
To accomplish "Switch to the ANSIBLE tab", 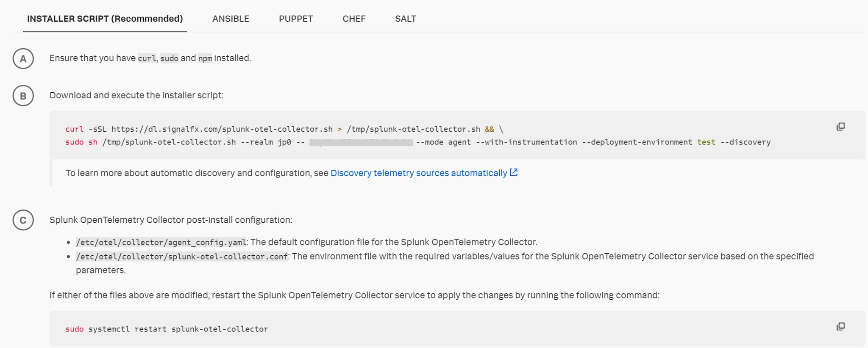I will (x=231, y=19).
